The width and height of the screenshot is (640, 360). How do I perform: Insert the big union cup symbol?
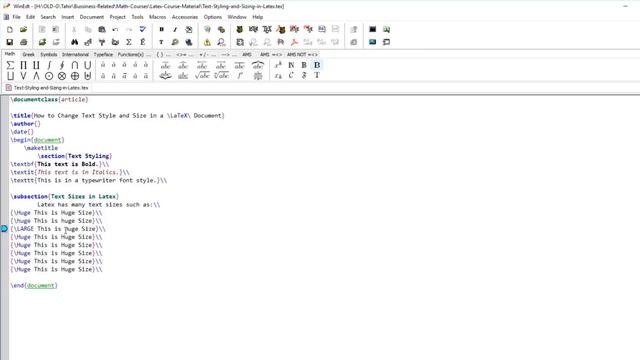87,65
